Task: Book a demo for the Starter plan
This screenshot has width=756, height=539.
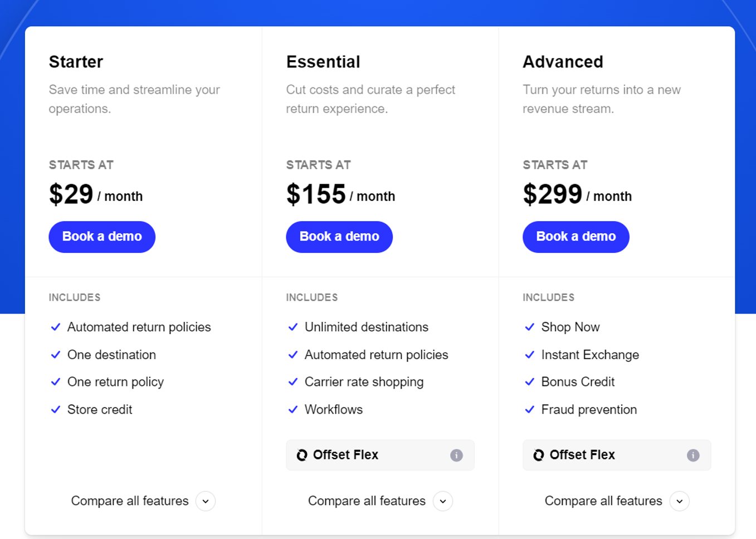Action: (102, 237)
